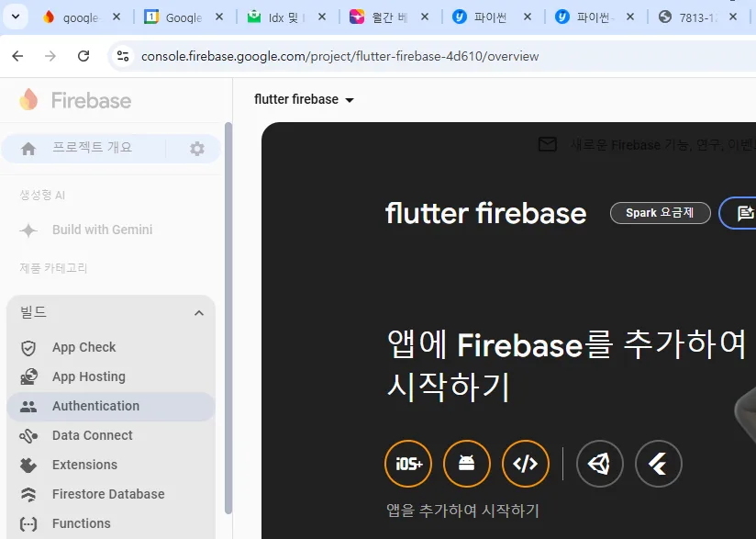The height and width of the screenshot is (539, 756).
Task: Open App Check in sidebar
Action: click(x=111, y=348)
